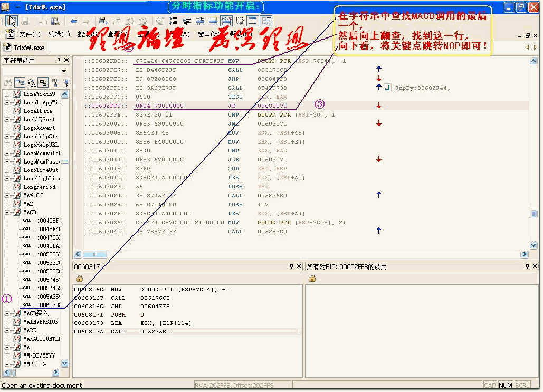Click the window layout toolbar icon
Image resolution: width=543 pixels, height=392 pixels.
coord(253,21)
